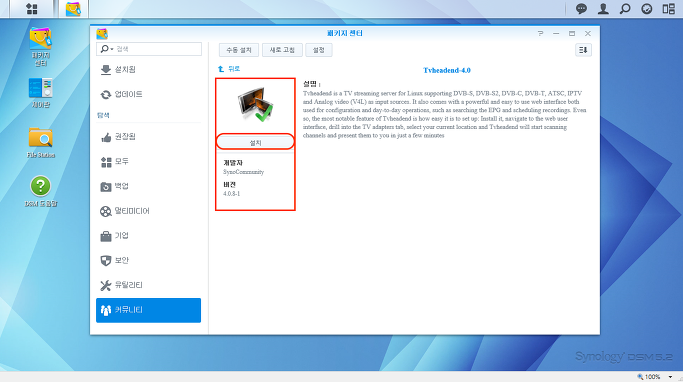Click Manual Install (수동 설치) button
Screen dimensions: 683x382
[239, 50]
